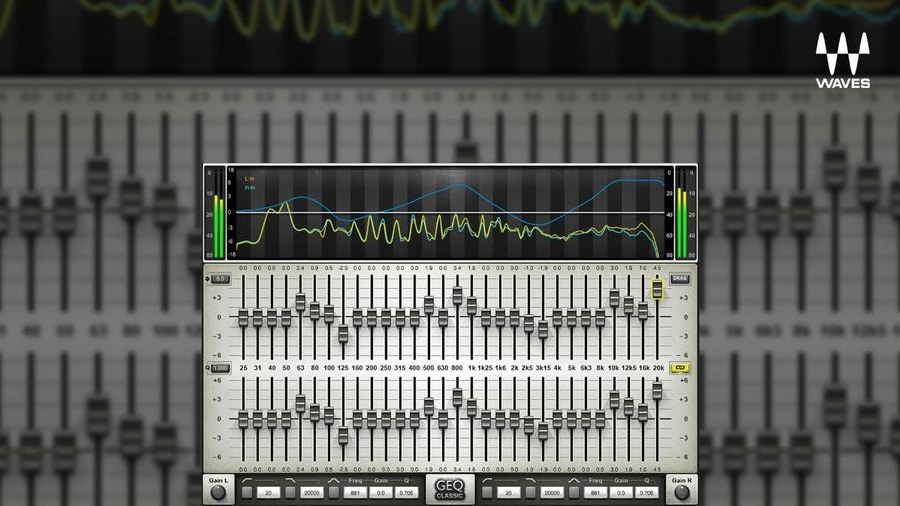900x506 pixels.
Task: Click the 25 Hz fader in upper bank
Action: (243, 318)
